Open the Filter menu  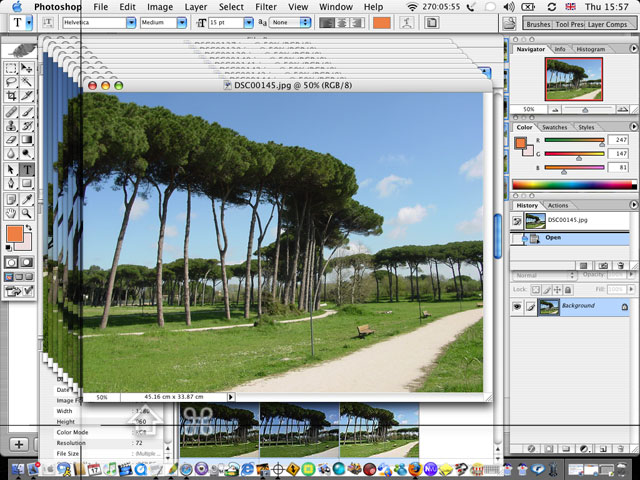[x=266, y=7]
